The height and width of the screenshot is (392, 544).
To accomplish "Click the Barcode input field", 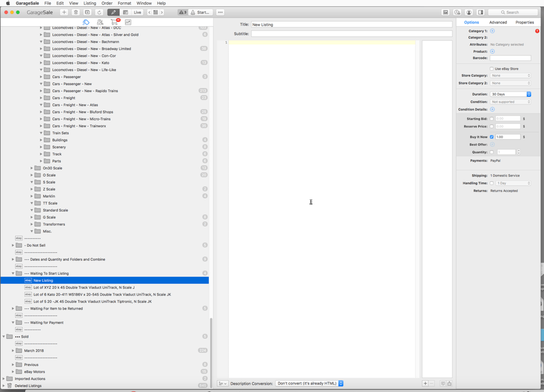I will click(510, 58).
